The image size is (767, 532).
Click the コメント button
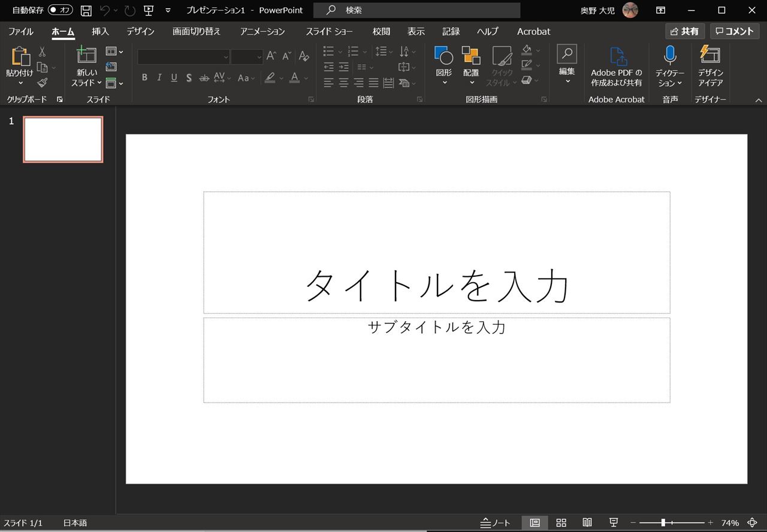click(x=735, y=31)
